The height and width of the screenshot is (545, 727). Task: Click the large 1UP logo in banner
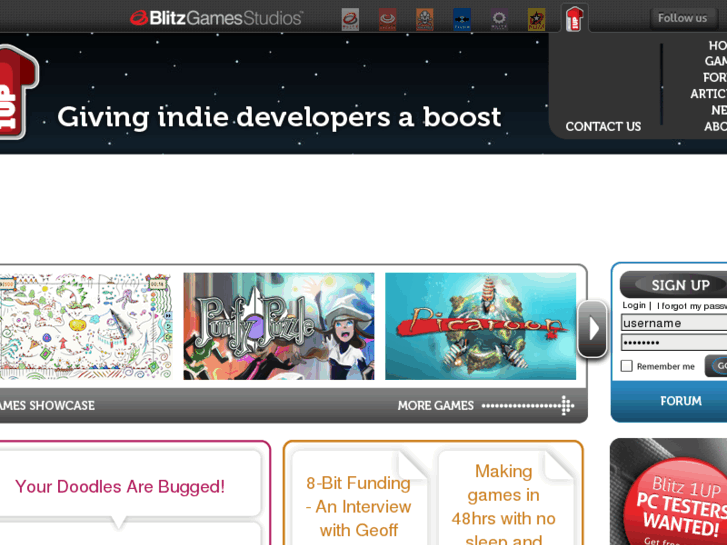18,91
